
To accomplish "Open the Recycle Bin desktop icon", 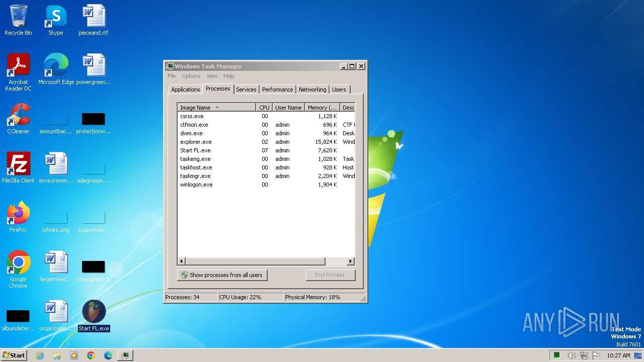I will click(18, 20).
